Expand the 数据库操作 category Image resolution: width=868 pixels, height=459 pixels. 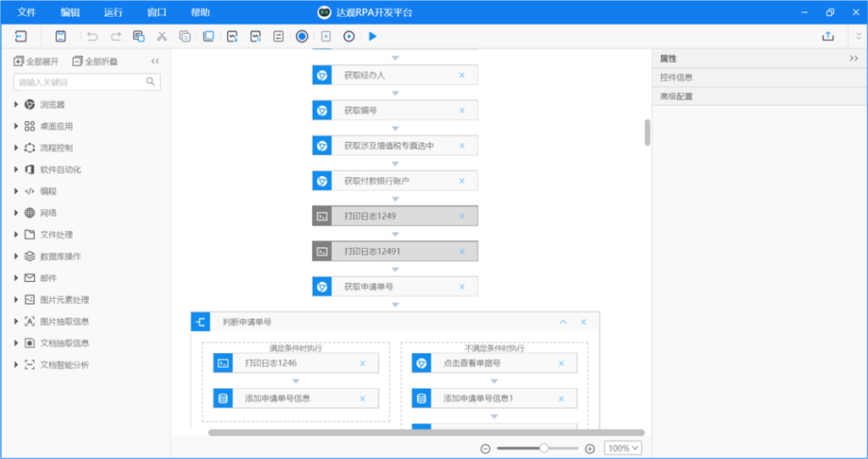[x=16, y=257]
